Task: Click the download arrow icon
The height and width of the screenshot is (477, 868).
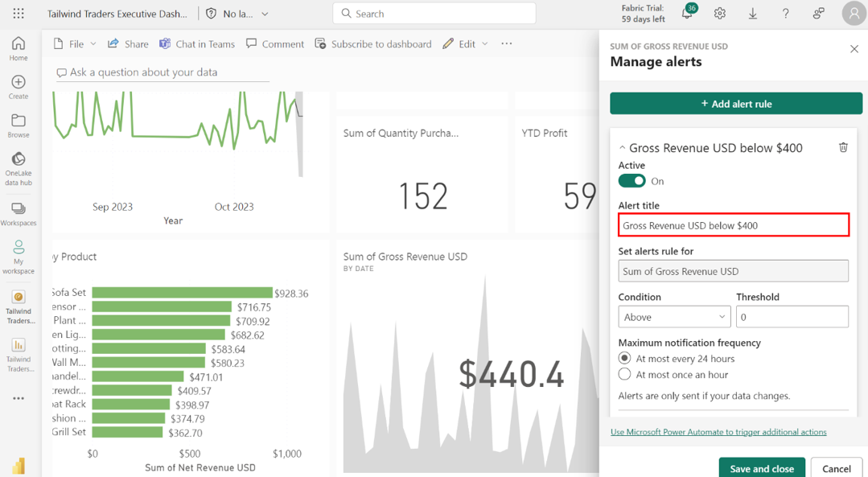Action: pos(753,14)
